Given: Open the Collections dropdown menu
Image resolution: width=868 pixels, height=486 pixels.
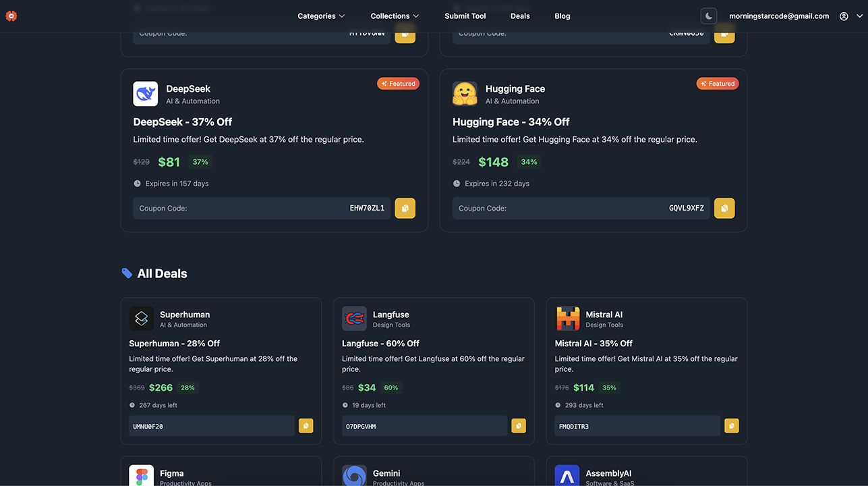Looking at the screenshot, I should [x=395, y=16].
